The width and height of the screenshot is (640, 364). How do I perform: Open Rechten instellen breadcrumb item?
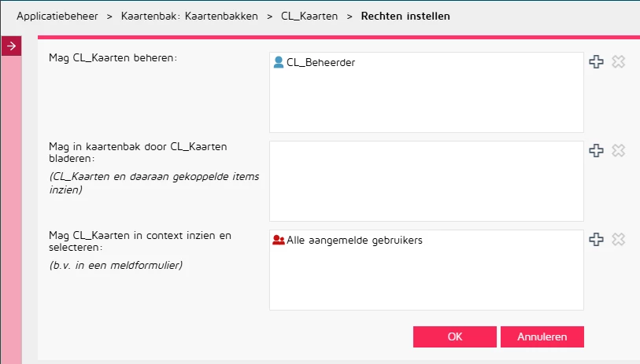click(x=405, y=17)
